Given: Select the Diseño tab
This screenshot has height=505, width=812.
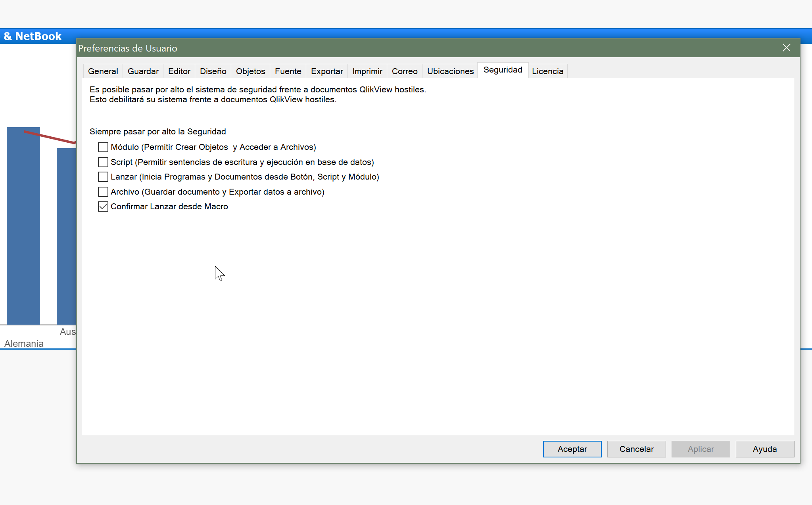Looking at the screenshot, I should click(213, 71).
